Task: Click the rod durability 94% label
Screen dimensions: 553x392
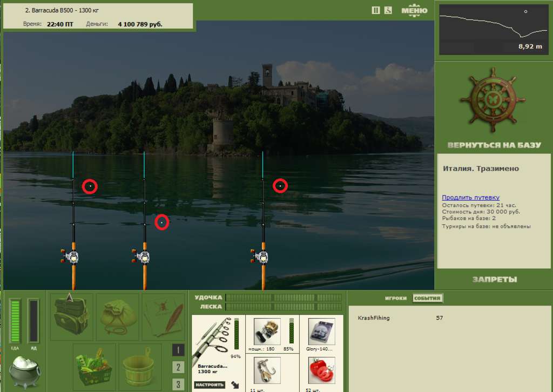Action: click(235, 356)
